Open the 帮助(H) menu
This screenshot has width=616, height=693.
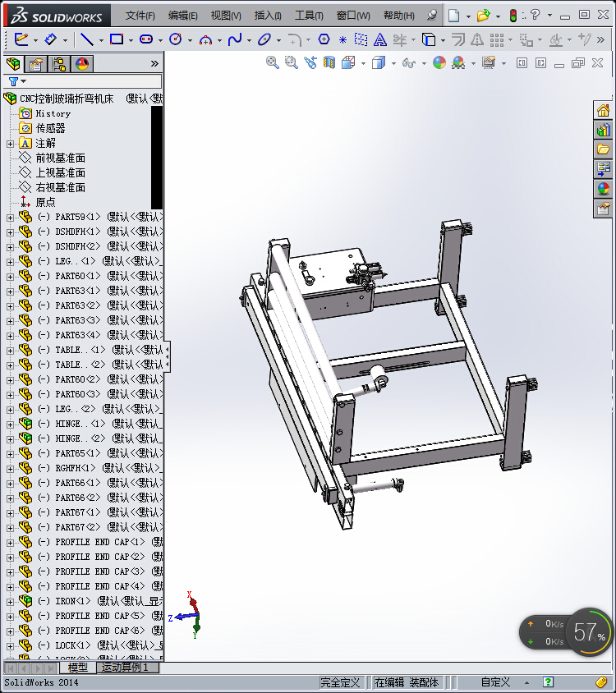(x=399, y=16)
